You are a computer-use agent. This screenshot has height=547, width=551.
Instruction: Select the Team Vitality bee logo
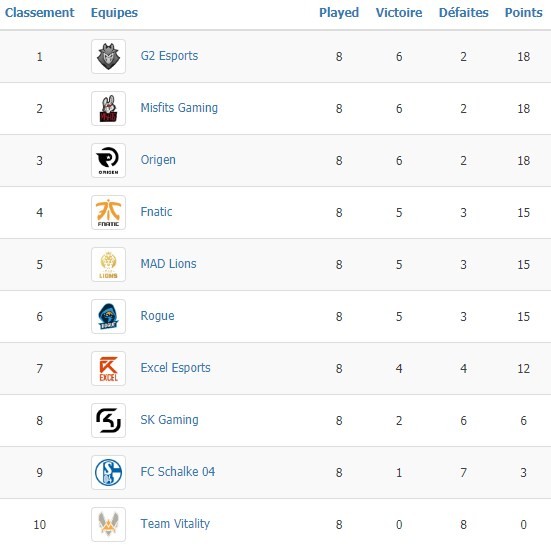coord(108,524)
